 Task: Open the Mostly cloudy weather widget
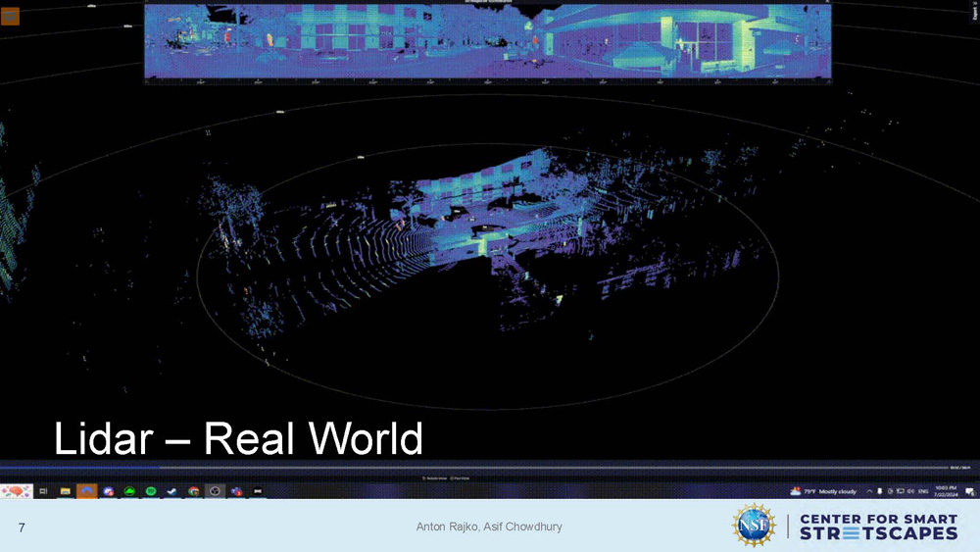[x=823, y=491]
